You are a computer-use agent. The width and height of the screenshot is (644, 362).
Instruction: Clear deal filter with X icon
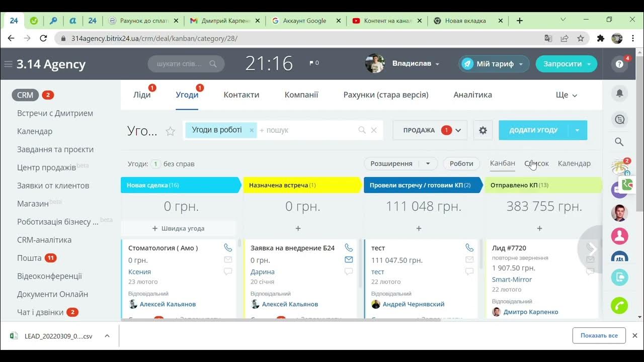374,130
